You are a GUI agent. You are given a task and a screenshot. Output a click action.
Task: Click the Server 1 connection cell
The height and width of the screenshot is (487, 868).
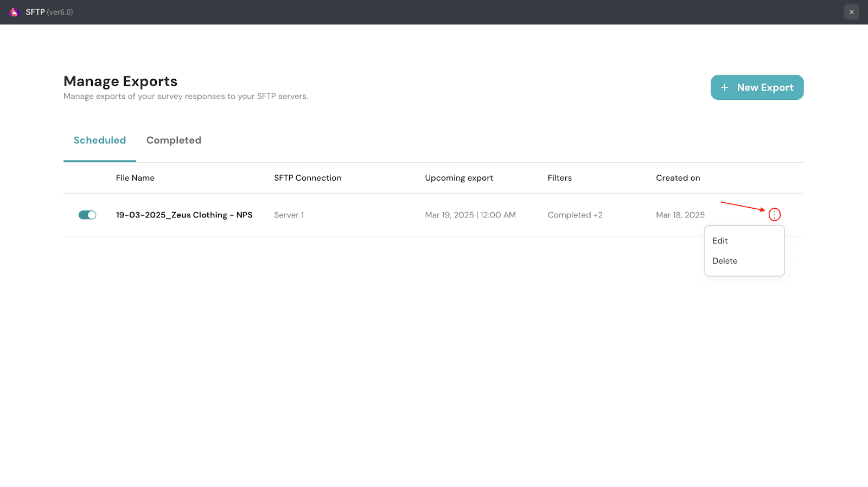289,215
